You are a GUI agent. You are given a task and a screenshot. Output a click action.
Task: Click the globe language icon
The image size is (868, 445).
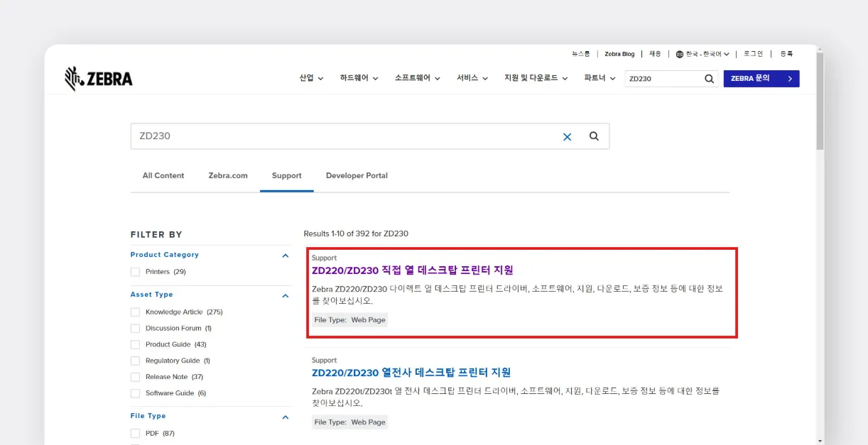pos(680,54)
